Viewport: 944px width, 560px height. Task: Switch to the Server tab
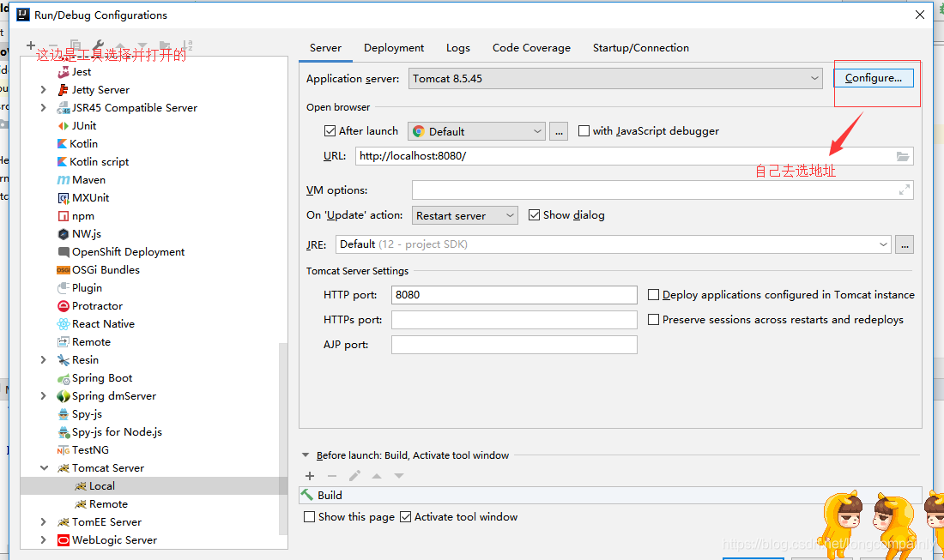point(326,47)
